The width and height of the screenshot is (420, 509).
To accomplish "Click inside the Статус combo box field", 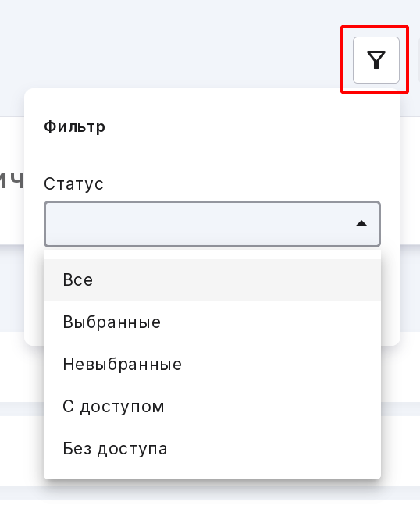I will 212,224.
